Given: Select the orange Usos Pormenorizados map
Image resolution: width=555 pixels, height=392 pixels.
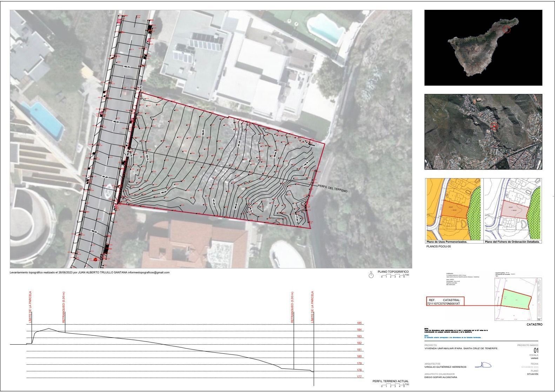Looking at the screenshot, I should pyautogui.click(x=454, y=209).
